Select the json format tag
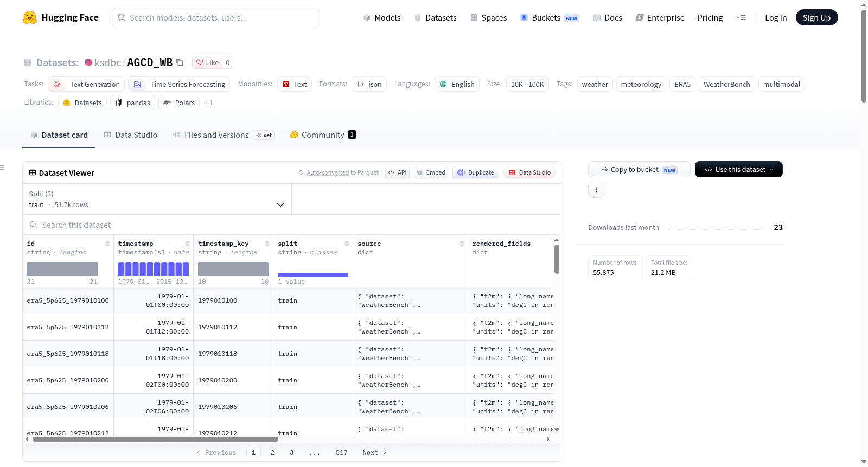Viewport: 868px width, 467px height. click(x=369, y=84)
